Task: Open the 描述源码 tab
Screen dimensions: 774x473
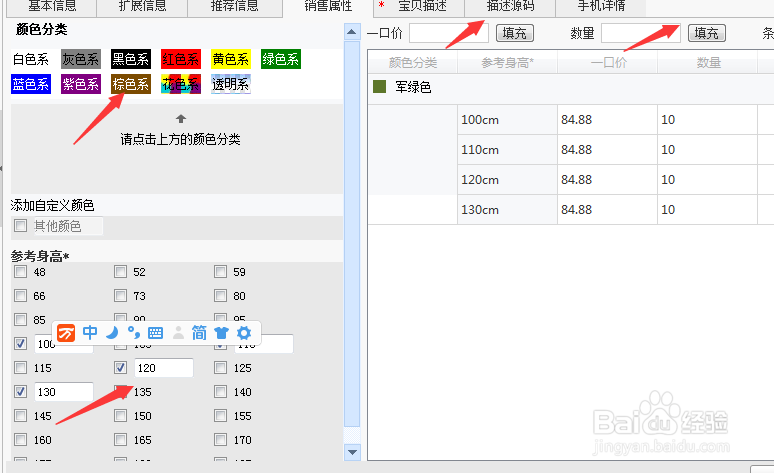Action: (x=510, y=7)
